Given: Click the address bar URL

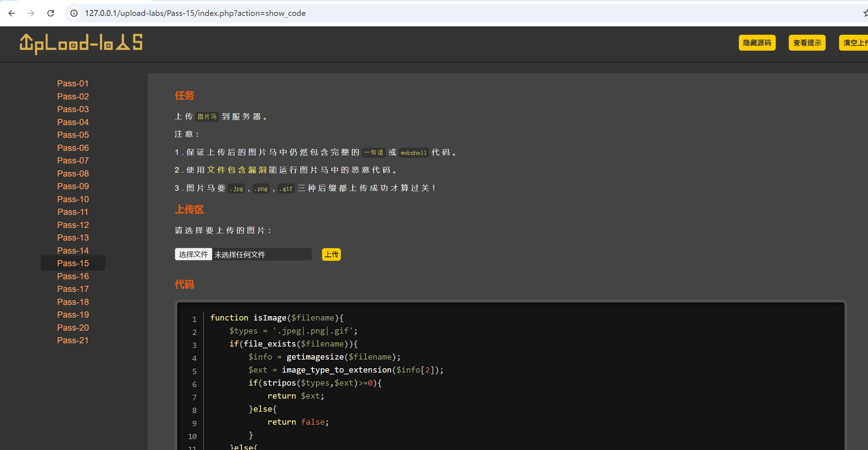Looking at the screenshot, I should (x=195, y=13).
